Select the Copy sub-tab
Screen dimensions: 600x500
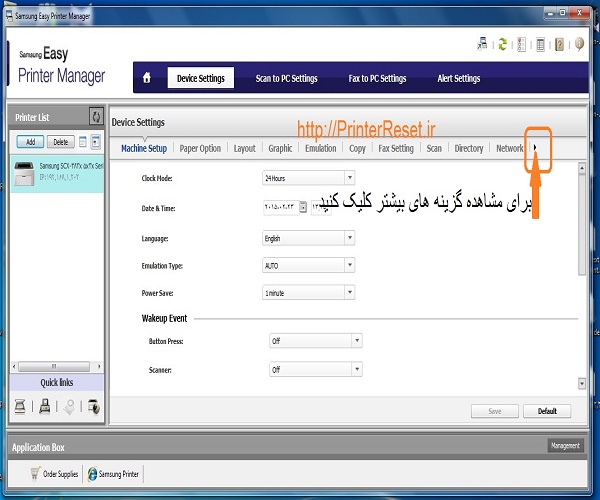357,148
